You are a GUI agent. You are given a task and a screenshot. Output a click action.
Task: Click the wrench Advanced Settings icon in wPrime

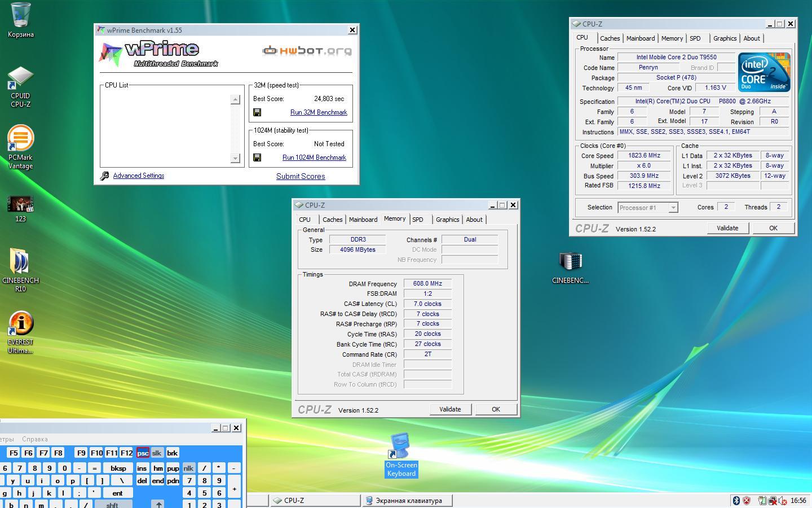[104, 176]
